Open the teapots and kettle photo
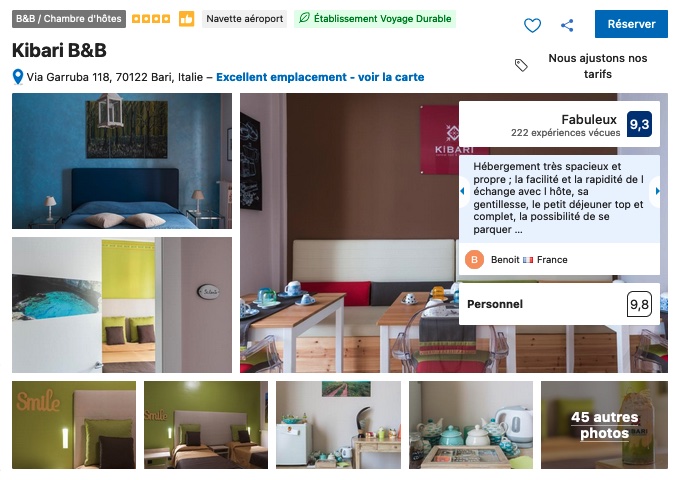 471,425
